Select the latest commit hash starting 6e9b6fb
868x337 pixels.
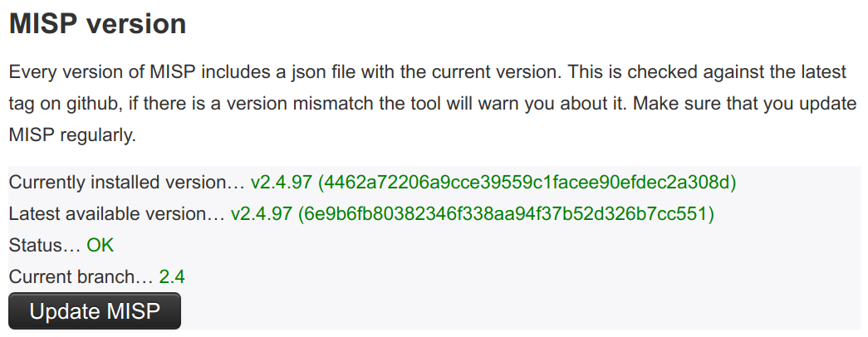[x=507, y=214]
